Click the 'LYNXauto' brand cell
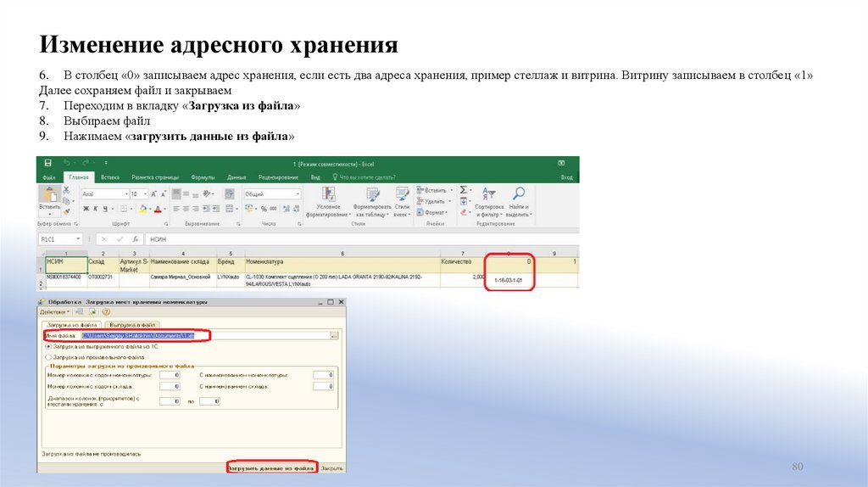Screen dimensions: 868x487 tap(231, 280)
